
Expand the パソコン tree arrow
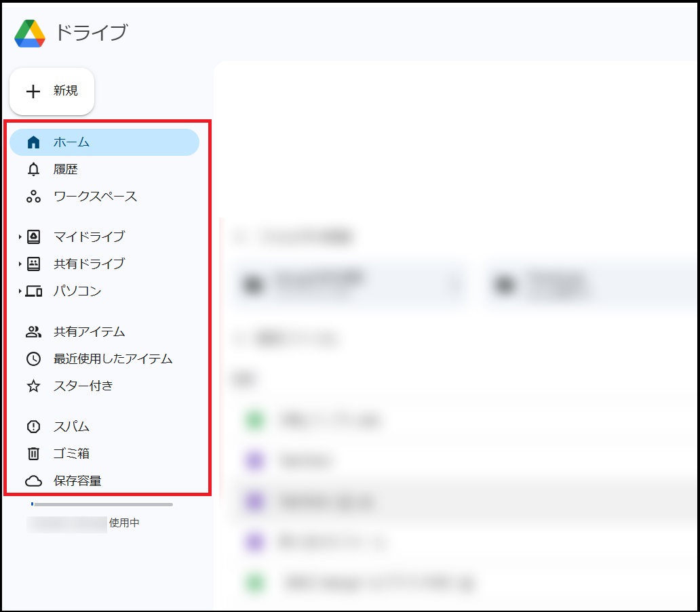click(x=20, y=291)
